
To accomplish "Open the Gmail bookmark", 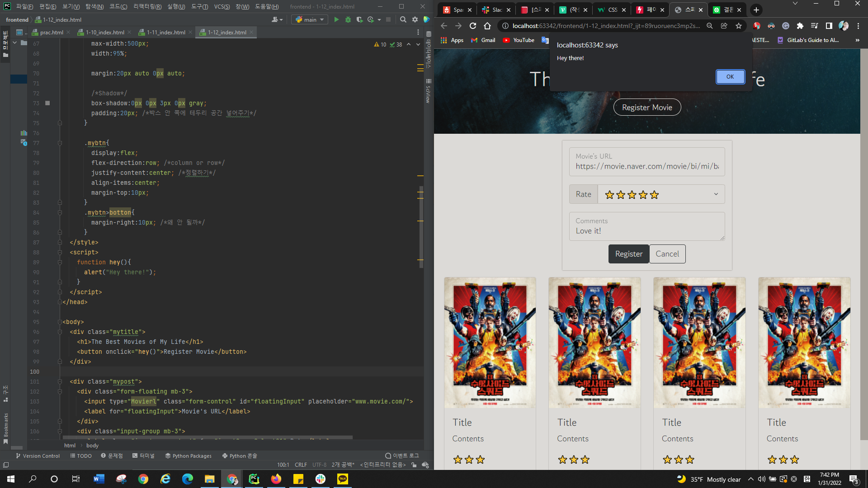I will point(483,40).
